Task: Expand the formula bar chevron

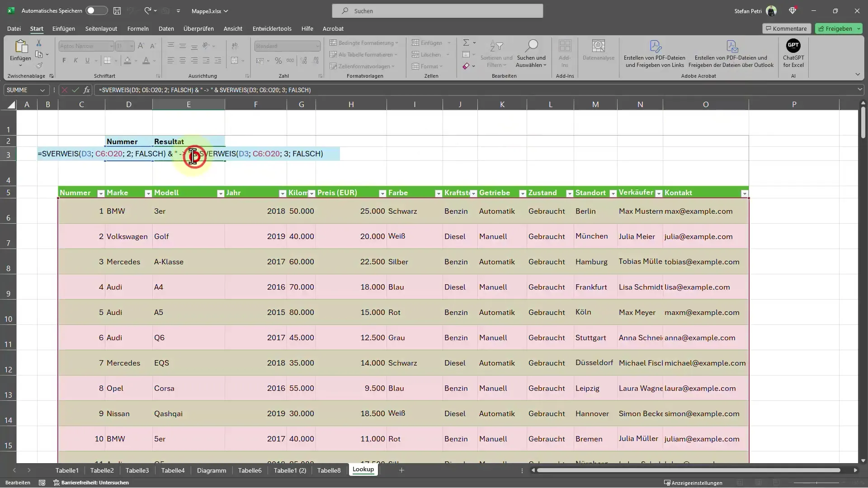Action: tap(860, 90)
